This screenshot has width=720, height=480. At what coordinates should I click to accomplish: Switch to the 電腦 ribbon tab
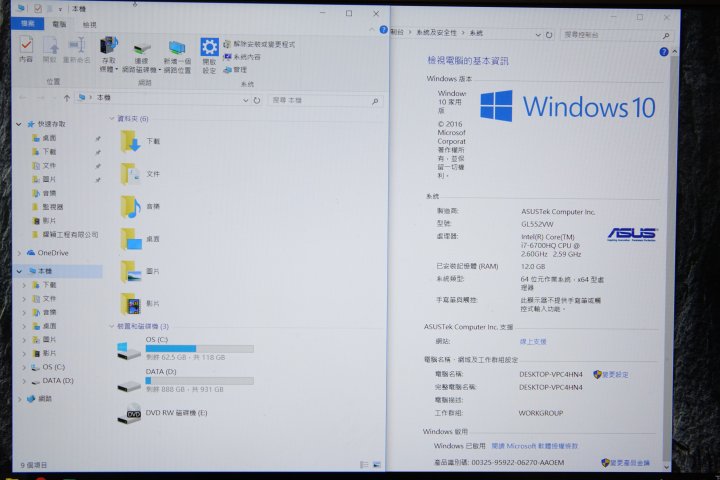tap(59, 24)
